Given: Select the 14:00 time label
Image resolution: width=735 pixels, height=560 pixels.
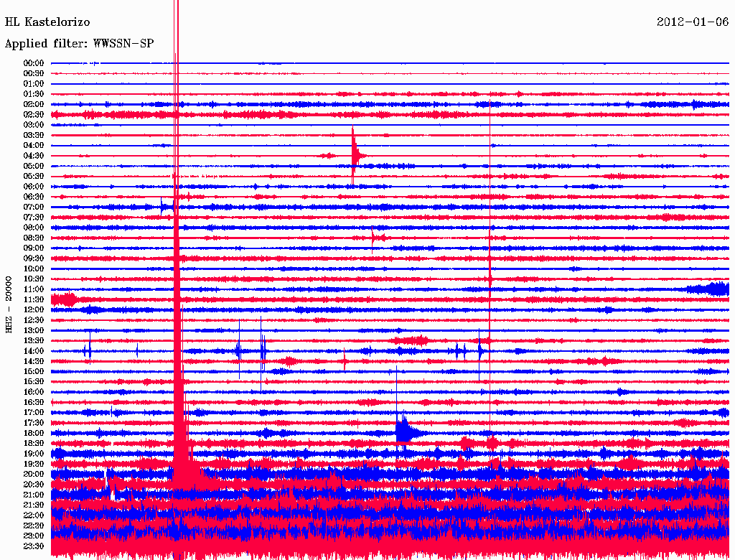Looking at the screenshot, I should 34,351.
